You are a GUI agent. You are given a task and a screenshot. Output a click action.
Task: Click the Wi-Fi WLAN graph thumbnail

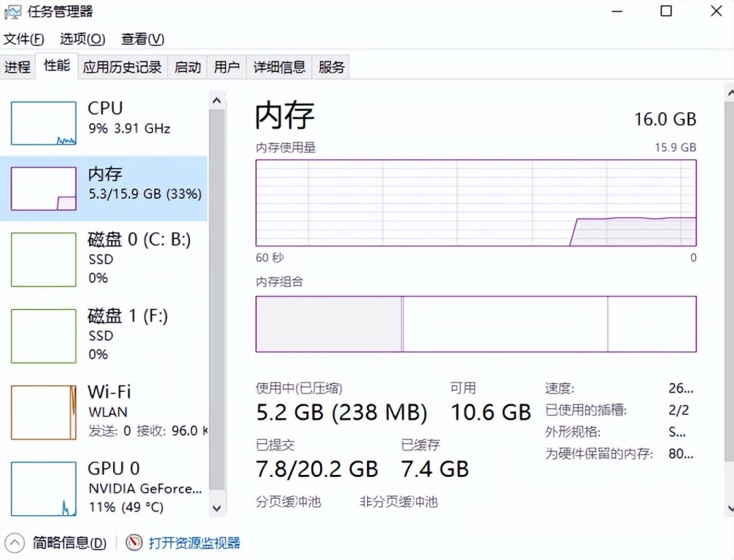point(43,412)
